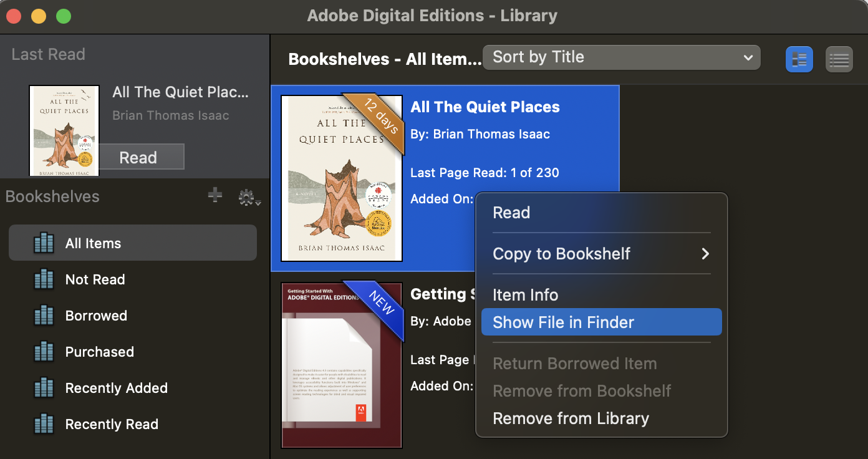Click the Purchased bookshelf icon
This screenshot has height=459, width=868.
tap(44, 352)
